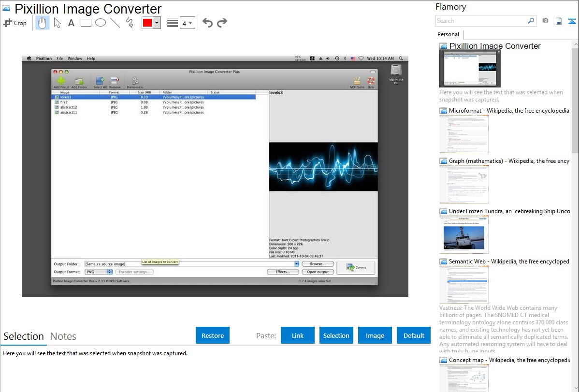Open the Under Frozen Tundra snapshot thumbnail
The width and height of the screenshot is (579, 392).
pos(464,234)
